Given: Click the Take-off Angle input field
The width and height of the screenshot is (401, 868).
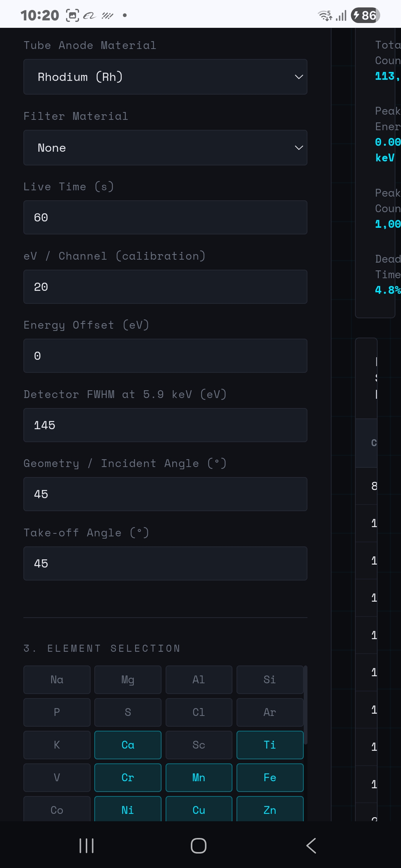Looking at the screenshot, I should [x=165, y=563].
